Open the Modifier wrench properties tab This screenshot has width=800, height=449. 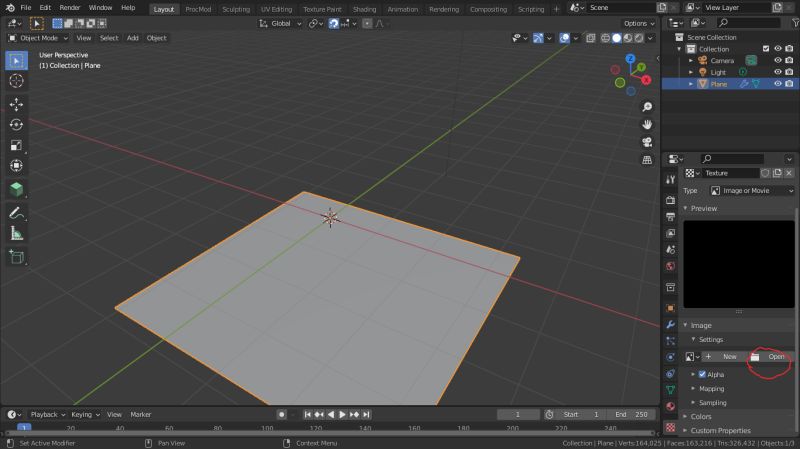pyautogui.click(x=670, y=325)
